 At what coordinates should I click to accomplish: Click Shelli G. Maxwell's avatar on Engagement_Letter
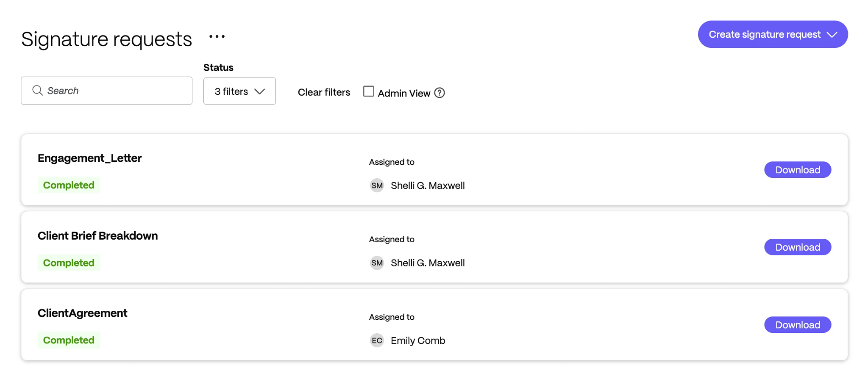(x=377, y=185)
